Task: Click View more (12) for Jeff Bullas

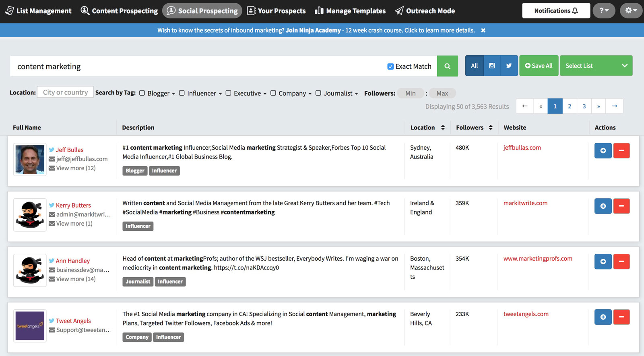Action: (x=76, y=168)
